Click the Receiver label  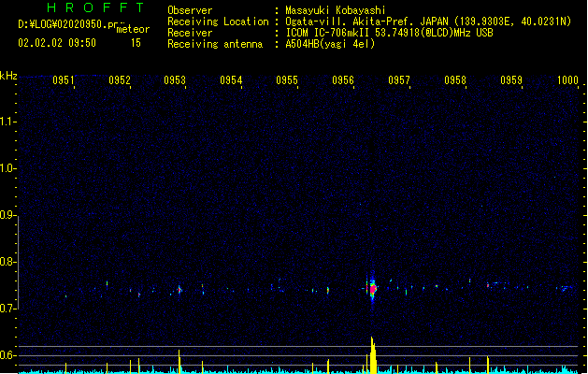tap(190, 33)
